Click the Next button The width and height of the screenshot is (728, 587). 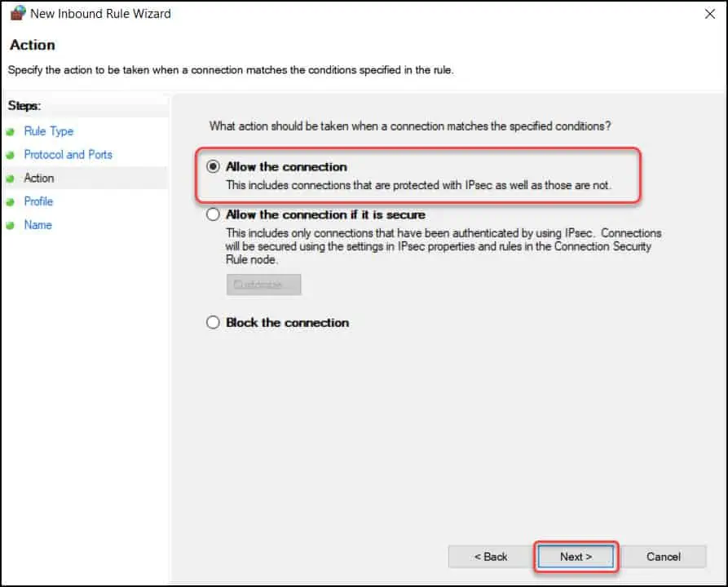click(x=576, y=556)
